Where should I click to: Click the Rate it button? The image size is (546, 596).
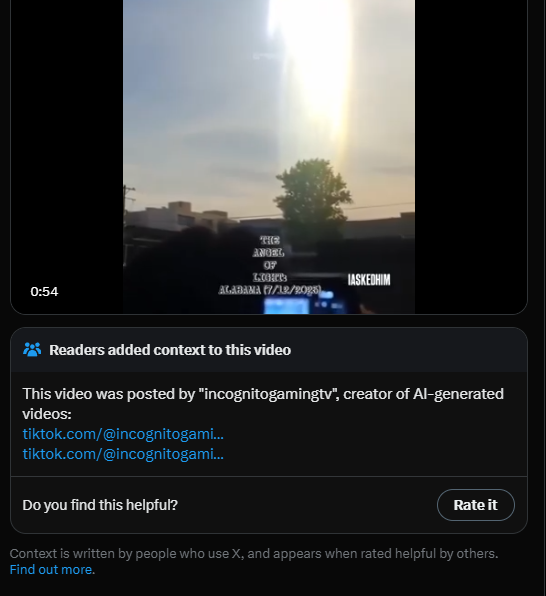pyautogui.click(x=476, y=505)
